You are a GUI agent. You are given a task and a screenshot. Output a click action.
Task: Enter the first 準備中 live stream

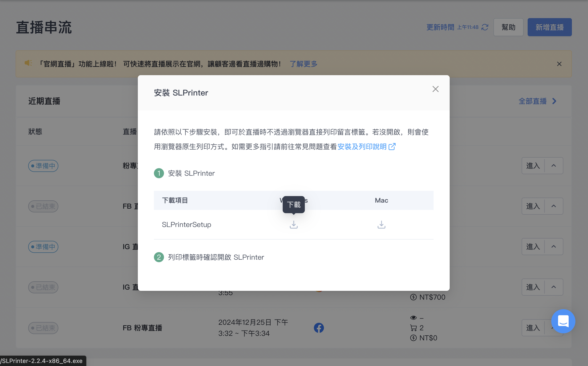click(533, 166)
